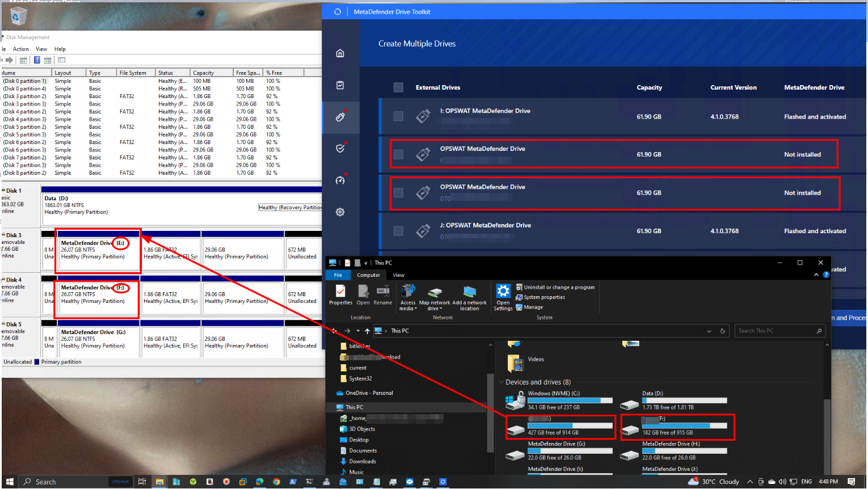868x489 pixels.
Task: Click the Rename icon in File Explorer ribbon
Action: coord(383,295)
